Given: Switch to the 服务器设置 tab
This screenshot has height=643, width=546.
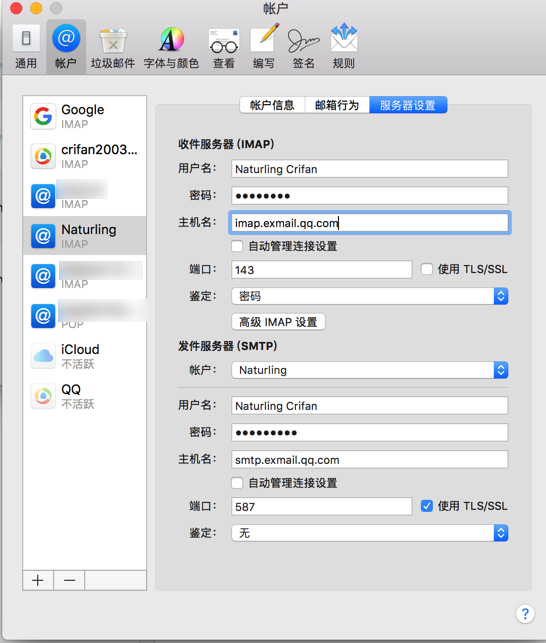Looking at the screenshot, I should [408, 105].
